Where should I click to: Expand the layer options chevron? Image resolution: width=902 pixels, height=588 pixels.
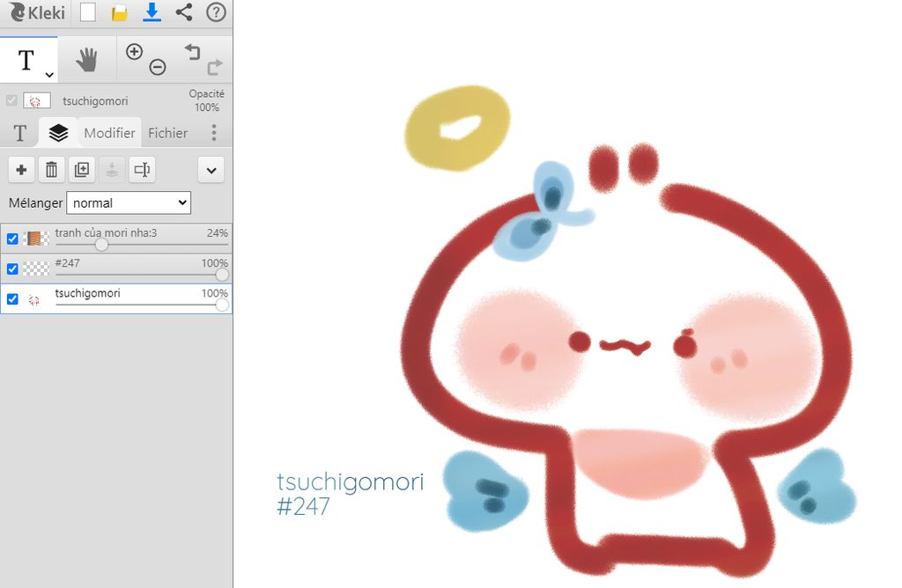pyautogui.click(x=211, y=170)
